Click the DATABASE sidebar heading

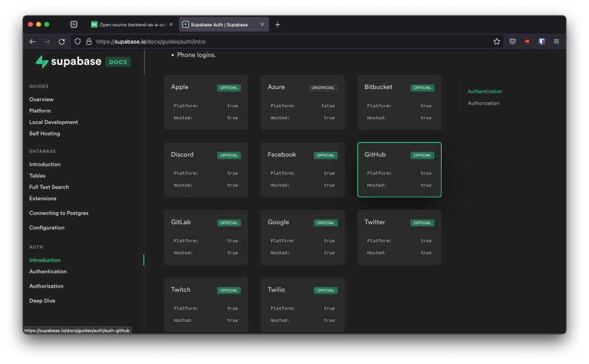point(42,151)
